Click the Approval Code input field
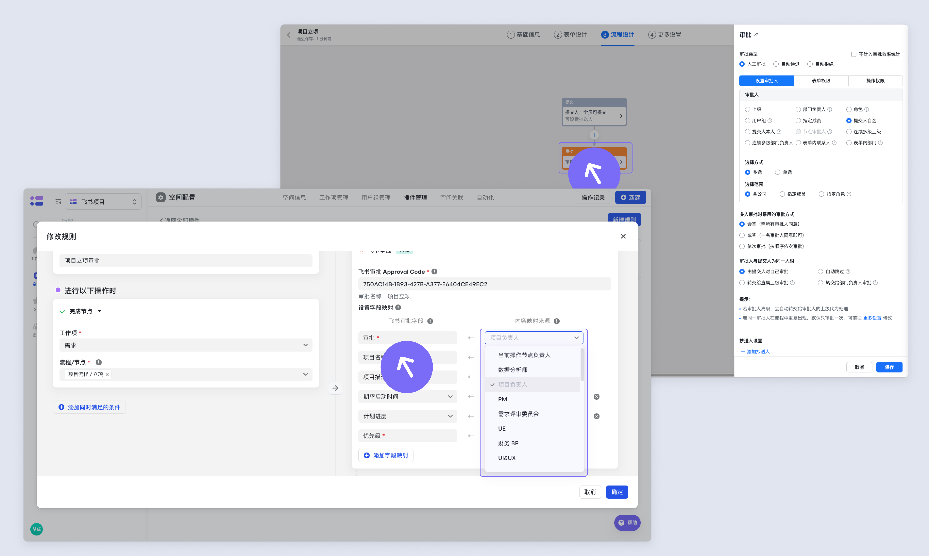Screen dimensions: 929x560 (x=484, y=284)
